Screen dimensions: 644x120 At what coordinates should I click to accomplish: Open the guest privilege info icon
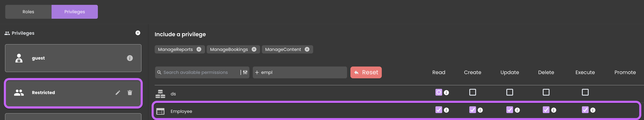130,58
